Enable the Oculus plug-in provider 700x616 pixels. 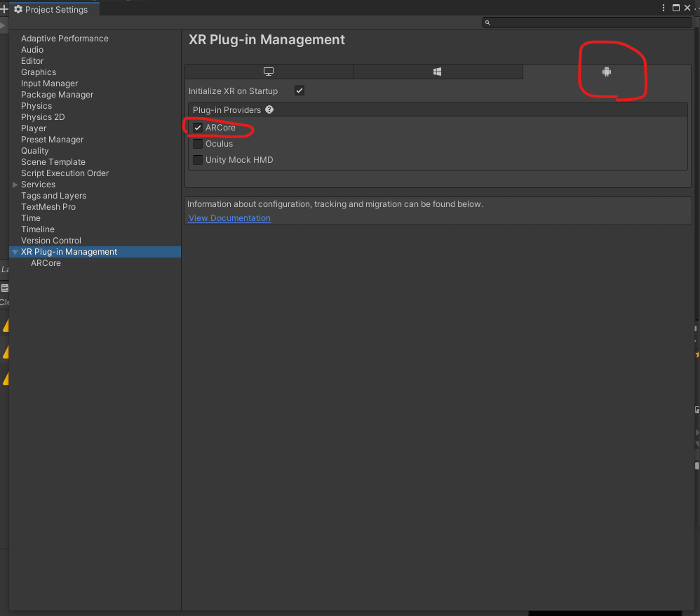[x=198, y=144]
